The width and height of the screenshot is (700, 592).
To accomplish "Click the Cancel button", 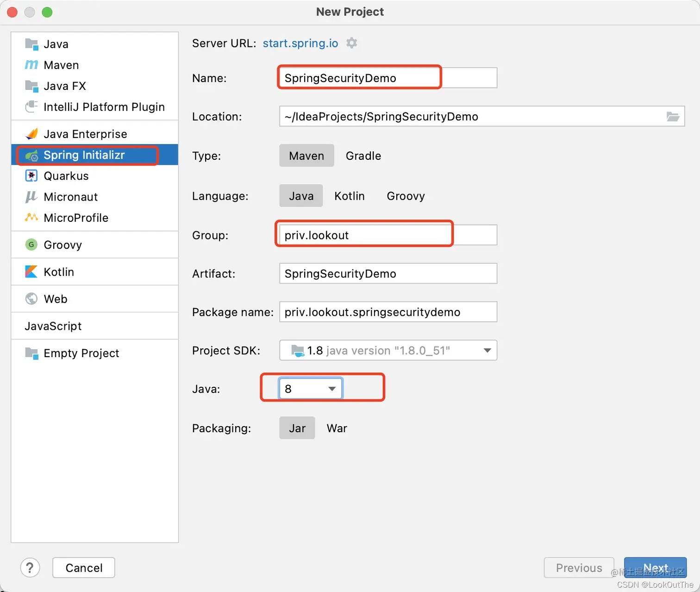I will pyautogui.click(x=84, y=567).
